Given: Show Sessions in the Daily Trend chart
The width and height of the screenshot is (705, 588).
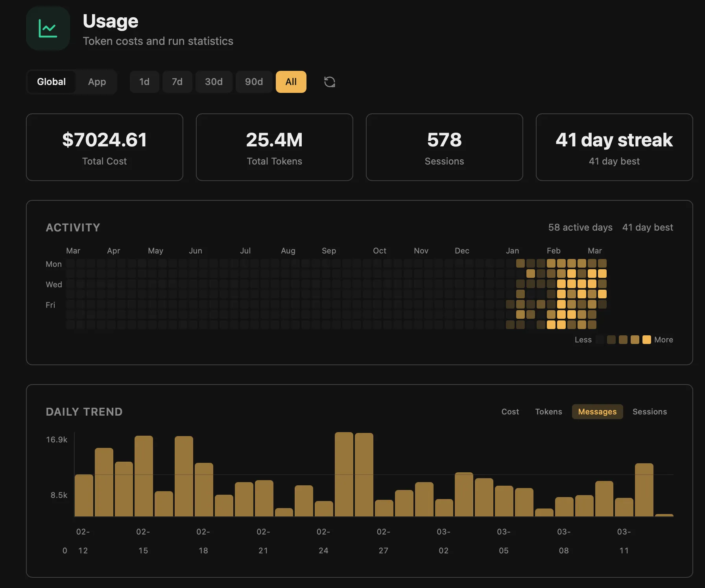Looking at the screenshot, I should [650, 412].
